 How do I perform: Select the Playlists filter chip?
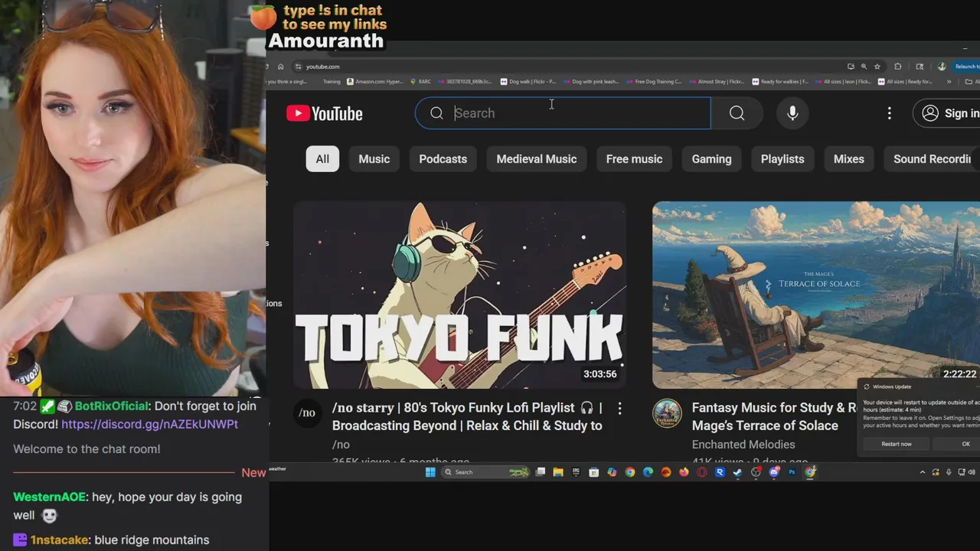tap(782, 159)
